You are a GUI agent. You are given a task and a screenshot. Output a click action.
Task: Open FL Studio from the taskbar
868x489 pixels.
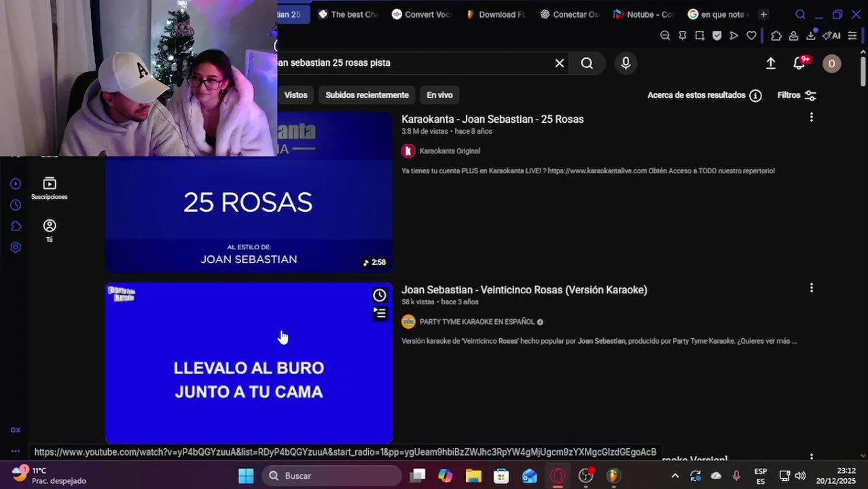[x=613, y=476]
